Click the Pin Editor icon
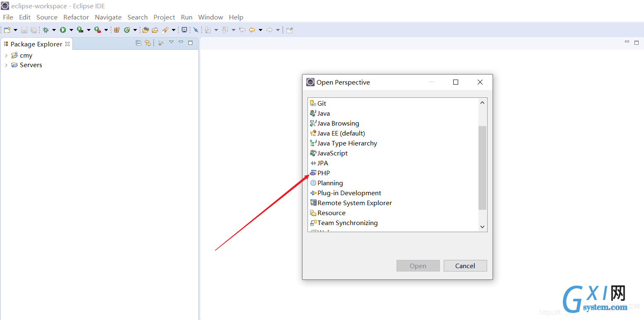 290,30
